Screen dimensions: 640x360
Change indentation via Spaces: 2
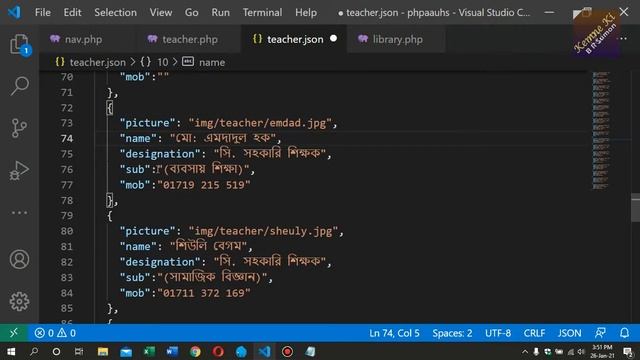[452, 333]
